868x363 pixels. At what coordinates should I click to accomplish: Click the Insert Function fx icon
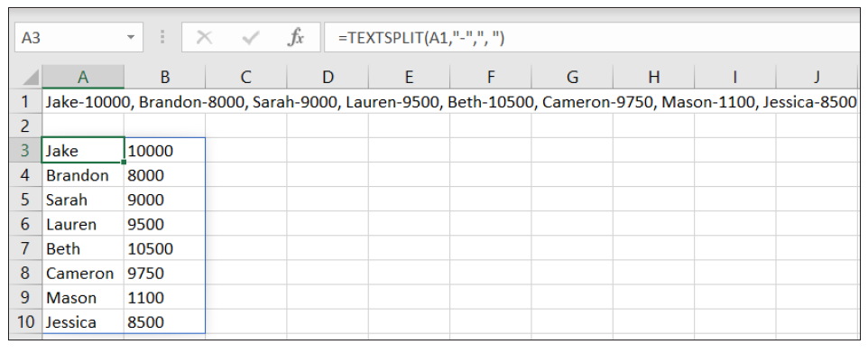295,38
